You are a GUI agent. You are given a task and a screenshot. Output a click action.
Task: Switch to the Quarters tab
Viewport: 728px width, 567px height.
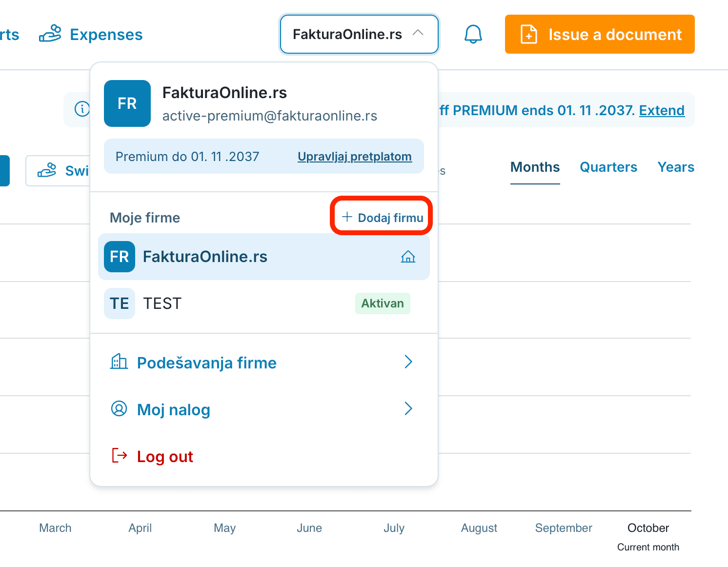(x=608, y=167)
